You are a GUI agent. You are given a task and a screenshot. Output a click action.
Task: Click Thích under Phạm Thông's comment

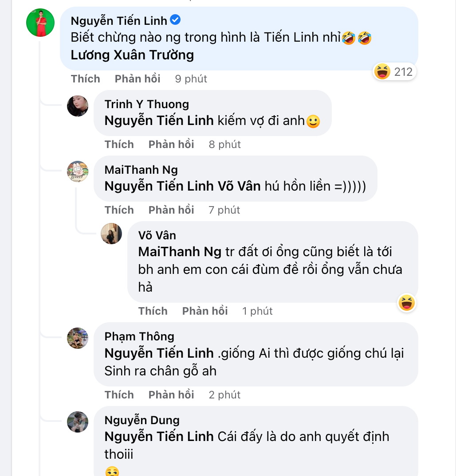coord(119,394)
